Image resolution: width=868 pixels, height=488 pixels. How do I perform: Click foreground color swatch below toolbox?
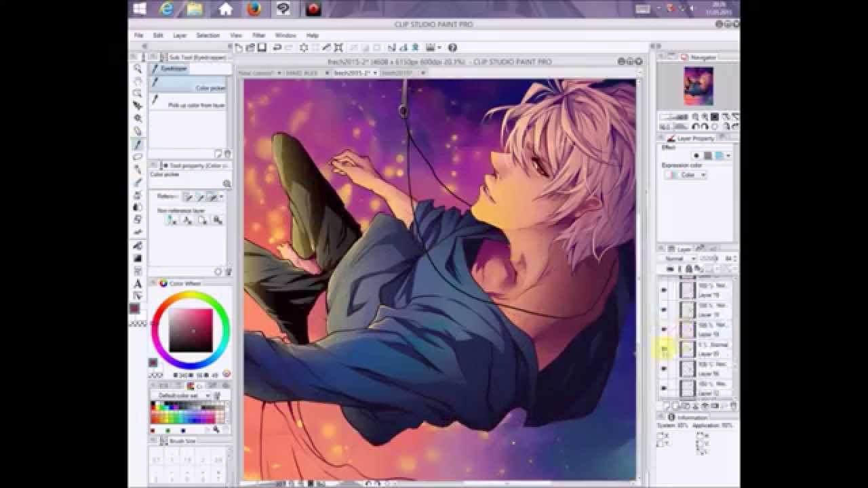pyautogui.click(x=135, y=308)
